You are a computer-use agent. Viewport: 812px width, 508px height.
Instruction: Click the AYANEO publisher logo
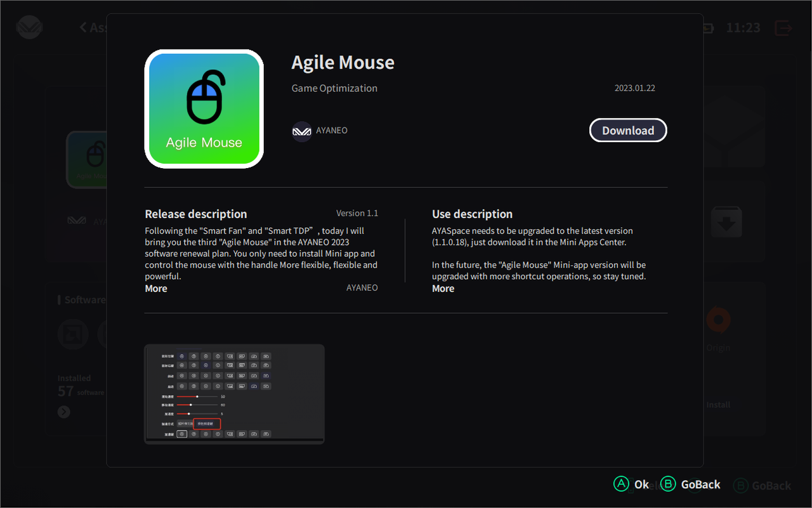301,131
